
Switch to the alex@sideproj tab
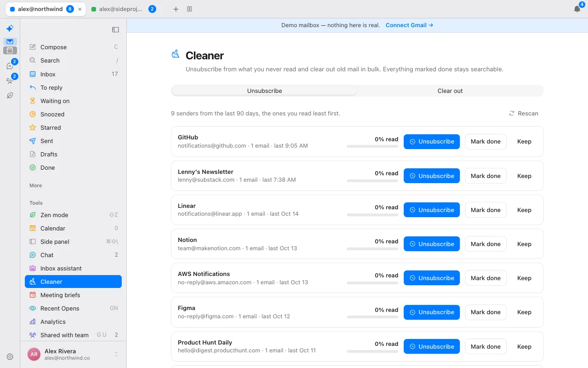(124, 9)
